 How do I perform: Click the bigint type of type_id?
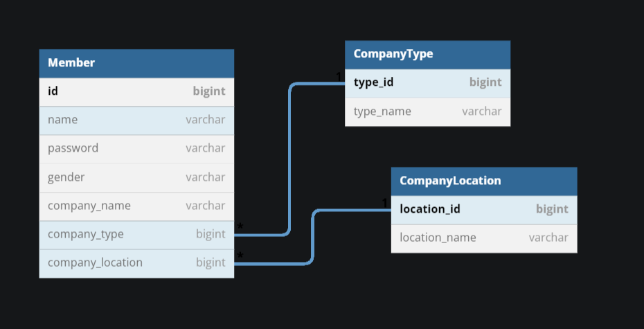[x=485, y=82]
